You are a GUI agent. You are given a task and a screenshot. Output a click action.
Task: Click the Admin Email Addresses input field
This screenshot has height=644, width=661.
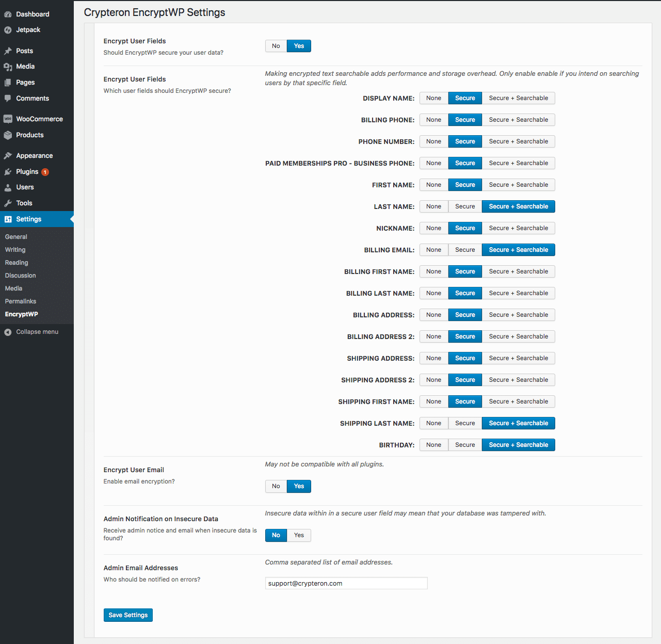click(346, 583)
